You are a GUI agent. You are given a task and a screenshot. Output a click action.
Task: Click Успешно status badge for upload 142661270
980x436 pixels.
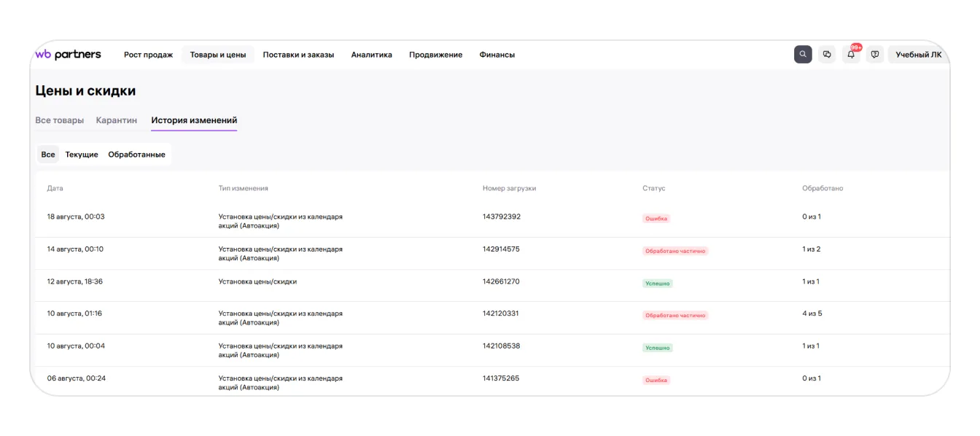658,284
